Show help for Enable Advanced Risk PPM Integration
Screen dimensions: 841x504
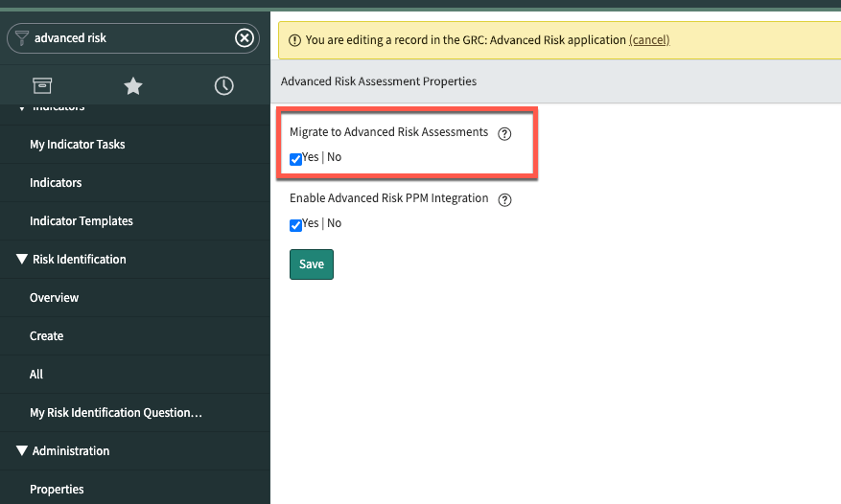(x=504, y=200)
